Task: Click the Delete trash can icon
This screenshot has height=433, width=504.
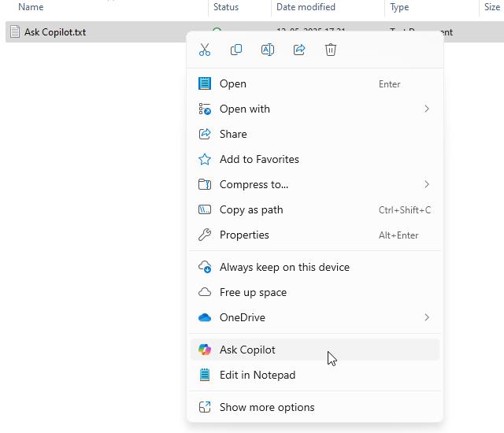Action: (x=331, y=50)
